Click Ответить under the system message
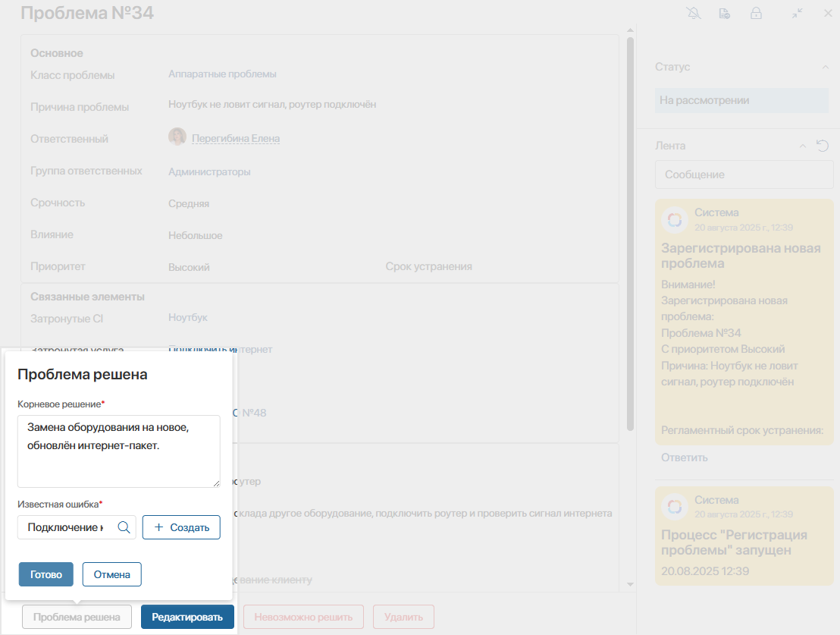 coord(684,457)
